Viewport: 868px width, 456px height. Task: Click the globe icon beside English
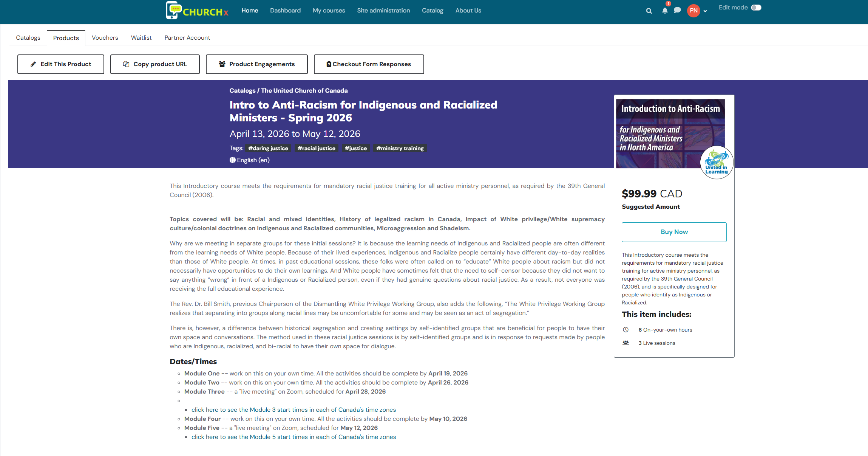click(x=233, y=160)
